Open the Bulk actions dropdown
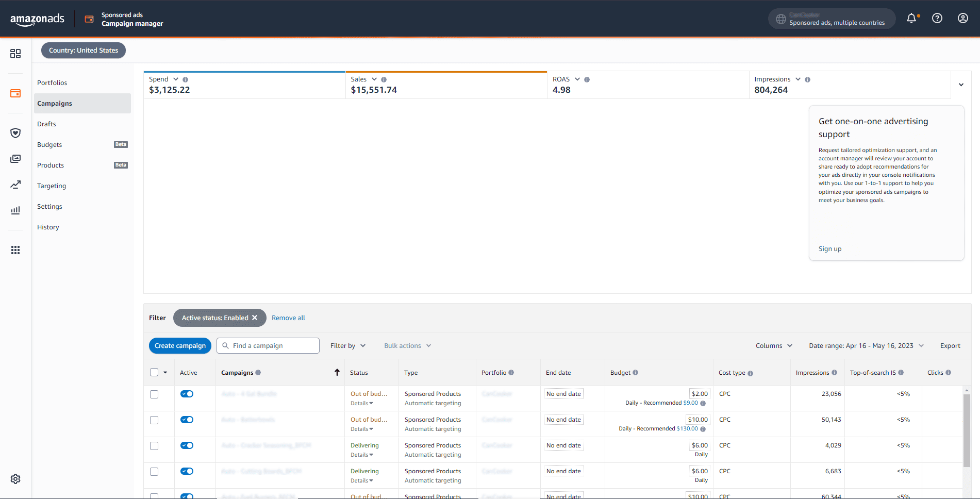980x499 pixels. [x=407, y=346]
